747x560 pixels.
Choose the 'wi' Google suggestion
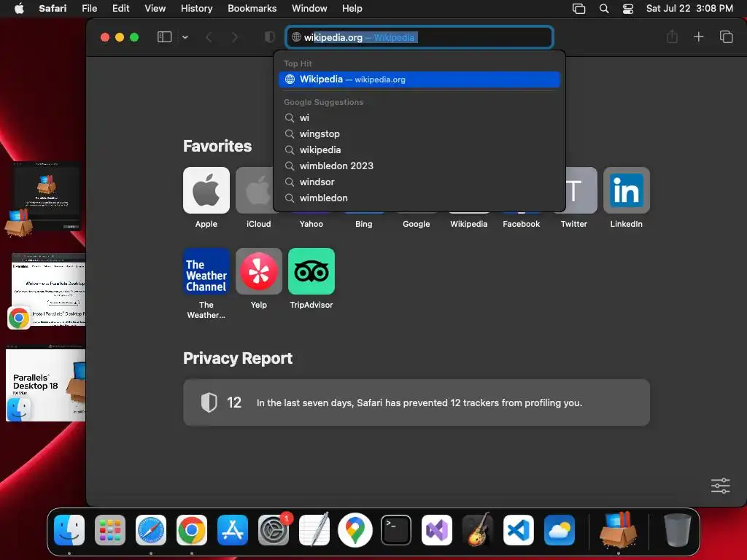click(x=419, y=117)
